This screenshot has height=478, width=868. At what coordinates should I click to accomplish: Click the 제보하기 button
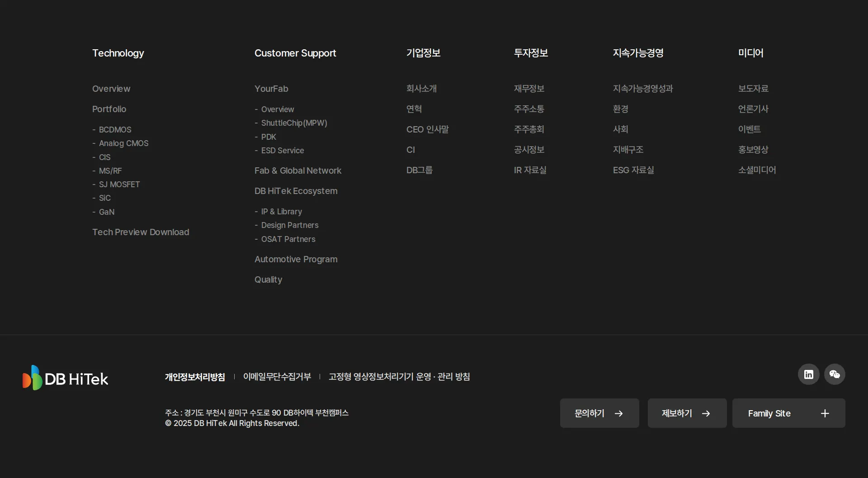[x=687, y=413]
